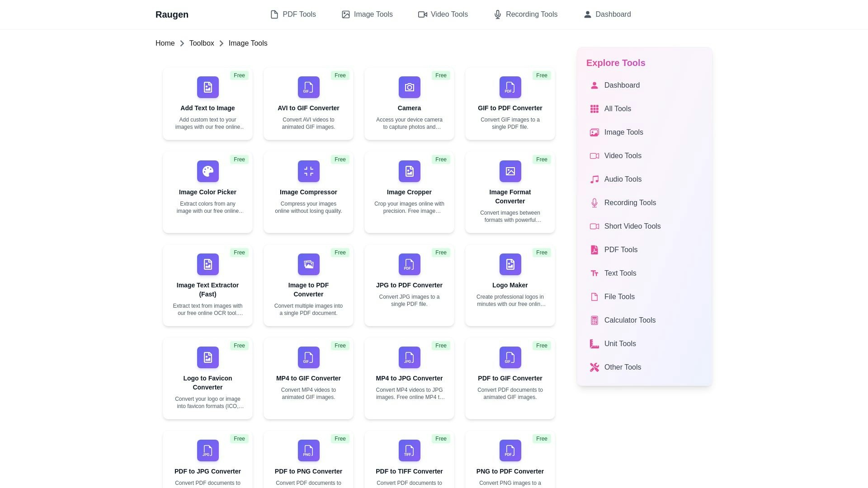868x488 pixels.
Task: Select the Camera tool icon
Action: 409,87
